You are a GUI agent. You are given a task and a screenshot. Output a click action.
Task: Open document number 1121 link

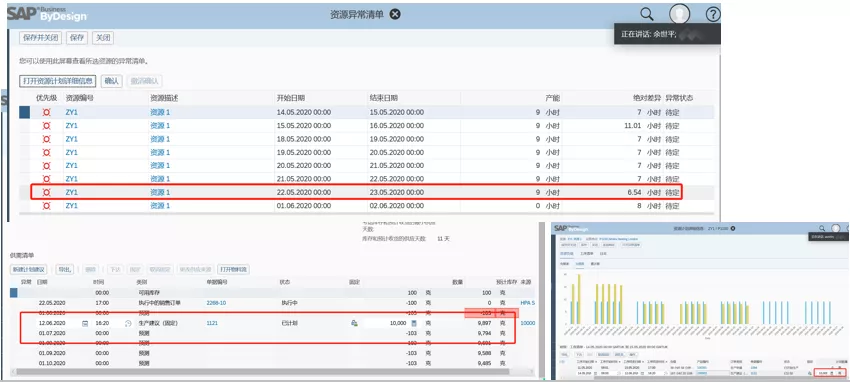click(x=212, y=323)
